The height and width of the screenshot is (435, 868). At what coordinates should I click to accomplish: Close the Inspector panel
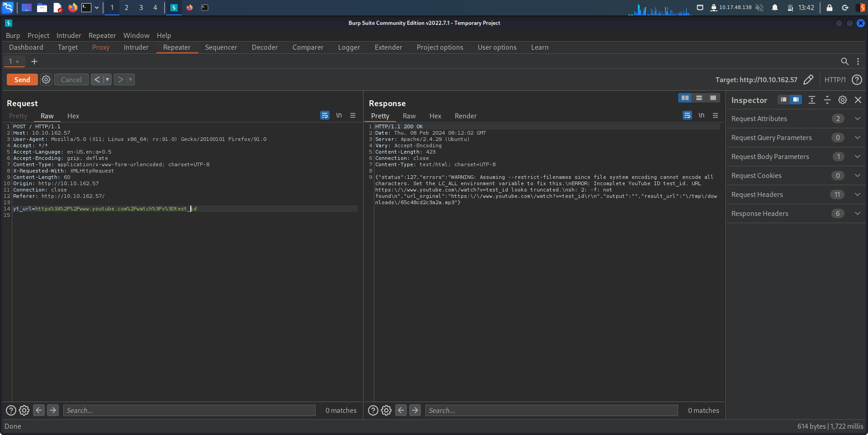coord(858,100)
